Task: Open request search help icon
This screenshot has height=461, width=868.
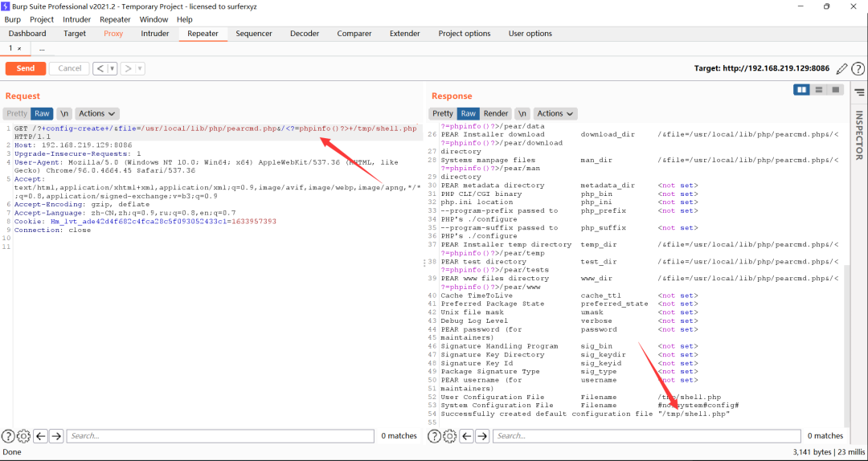Action: (x=8, y=436)
